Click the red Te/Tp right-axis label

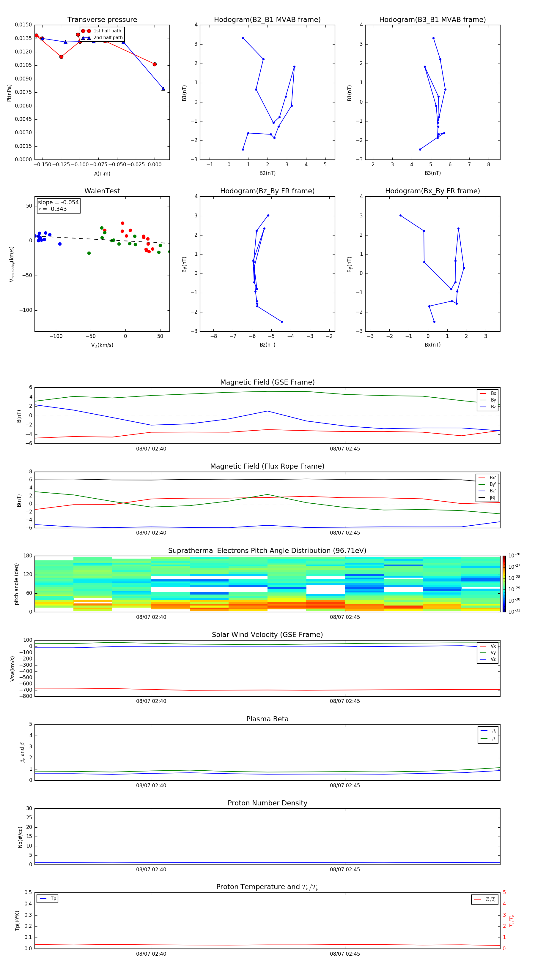(x=512, y=921)
